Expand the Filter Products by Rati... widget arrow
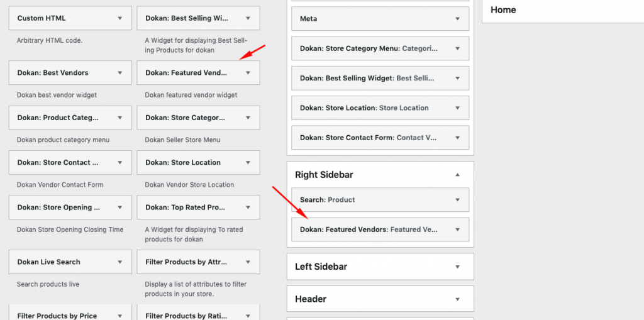Viewport: 644px width, 320px height. click(x=248, y=316)
